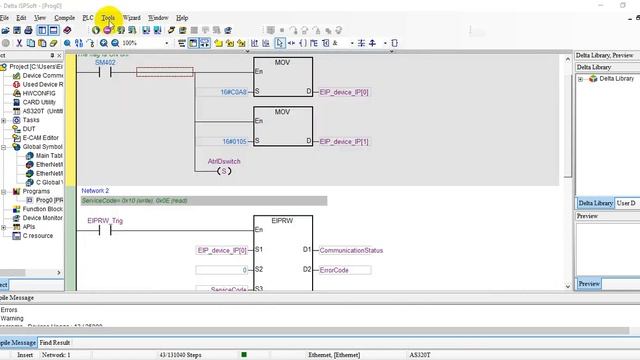Click the SM402 contact
This screenshot has height=360, width=640.
105,73
